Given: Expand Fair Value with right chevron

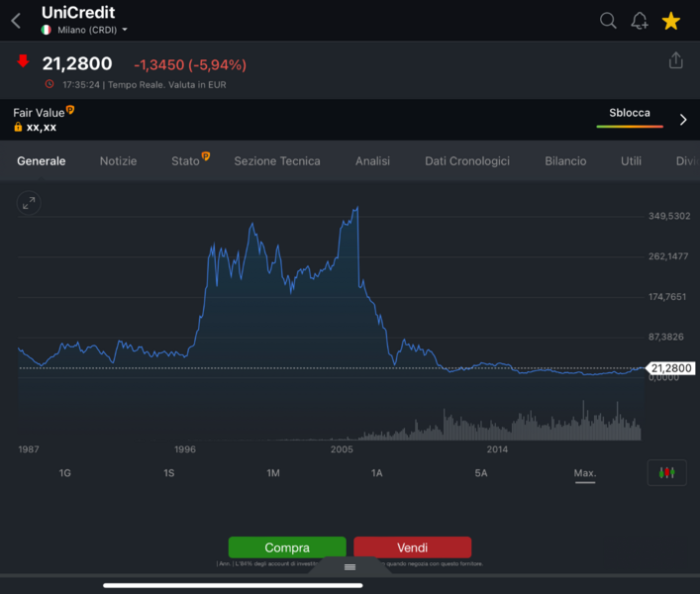Looking at the screenshot, I should pos(682,120).
